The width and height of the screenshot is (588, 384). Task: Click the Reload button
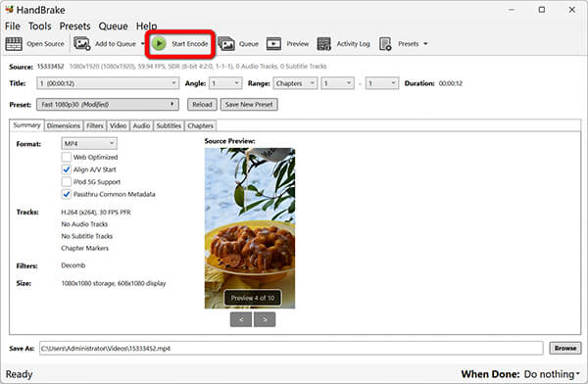[x=202, y=104]
